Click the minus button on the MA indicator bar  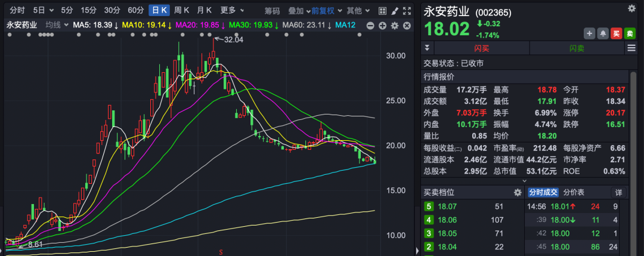pyautogui.click(x=370, y=25)
